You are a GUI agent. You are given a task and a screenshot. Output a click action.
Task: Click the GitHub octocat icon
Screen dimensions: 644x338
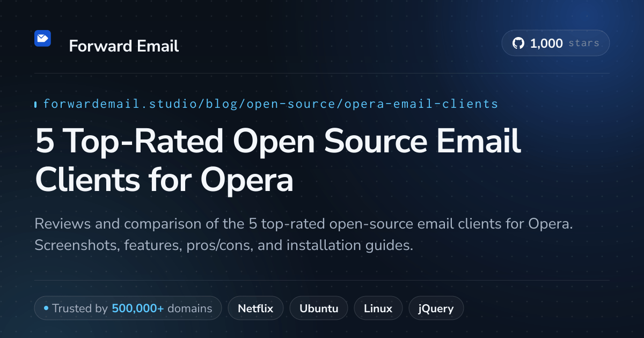pyautogui.click(x=518, y=43)
